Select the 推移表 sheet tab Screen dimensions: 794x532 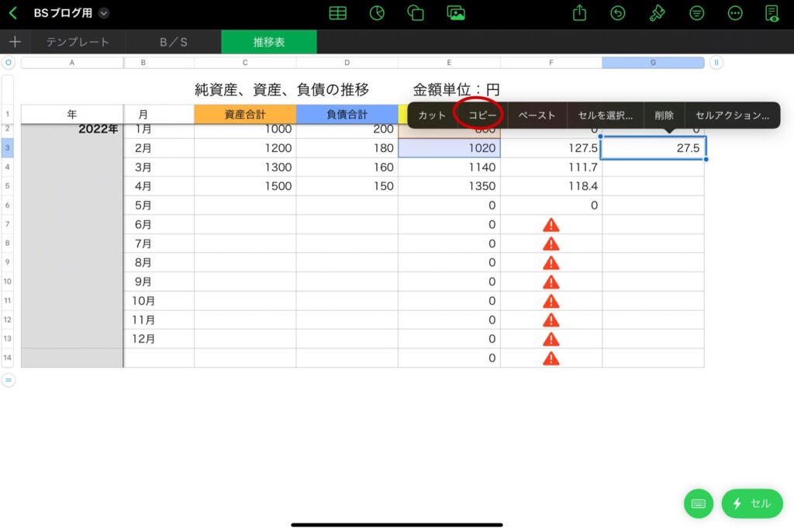(269, 42)
